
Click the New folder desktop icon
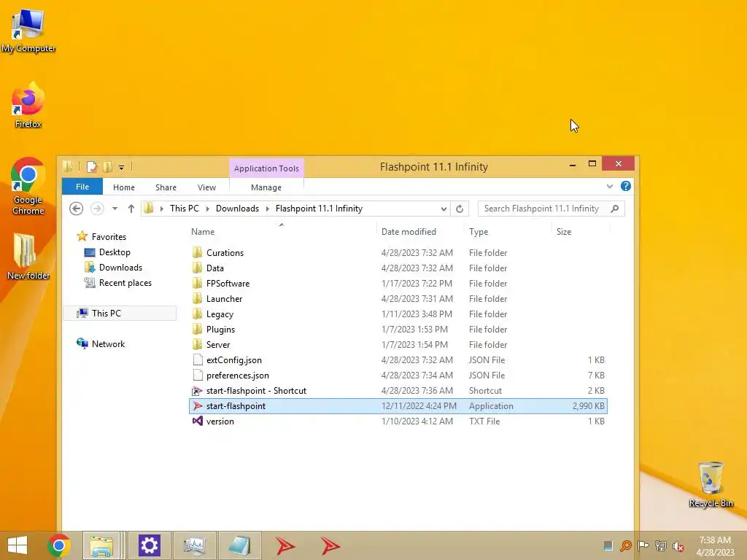(28, 256)
